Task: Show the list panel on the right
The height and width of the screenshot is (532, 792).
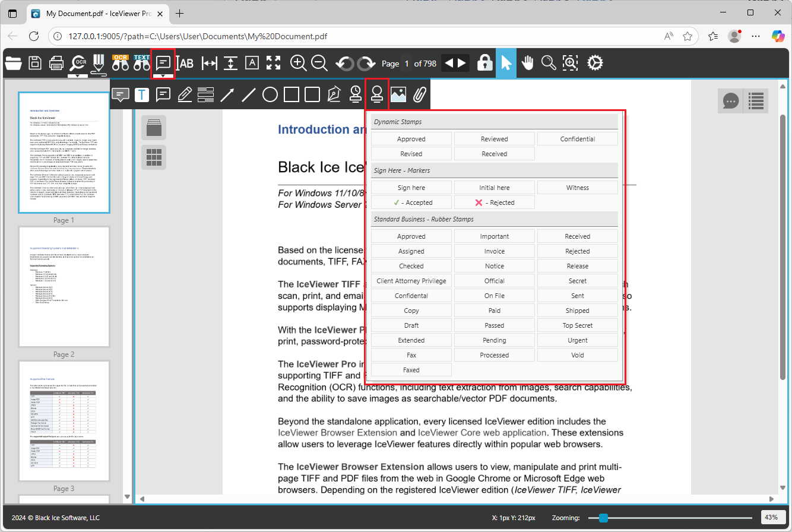Action: click(756, 101)
